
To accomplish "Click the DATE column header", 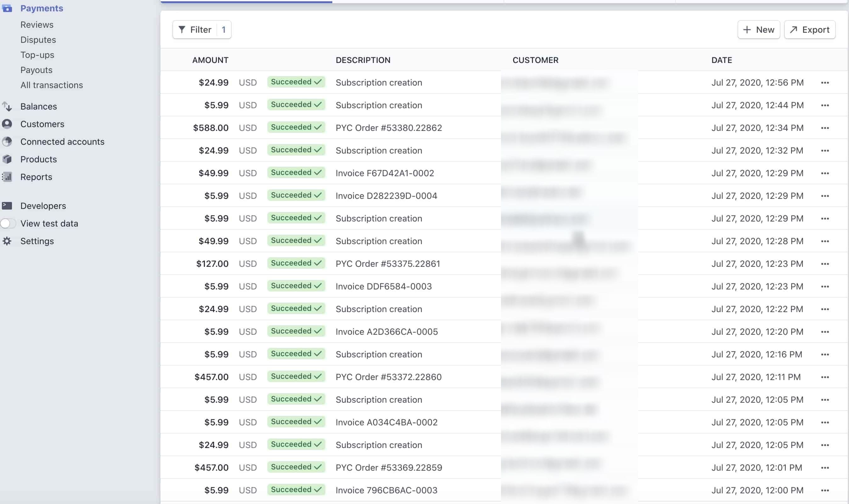I will pyautogui.click(x=722, y=60).
